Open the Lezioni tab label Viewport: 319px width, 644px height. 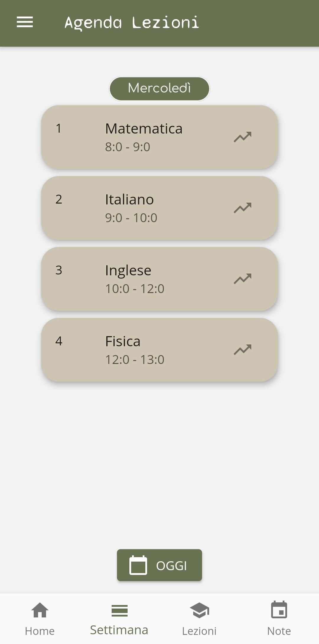(x=199, y=631)
